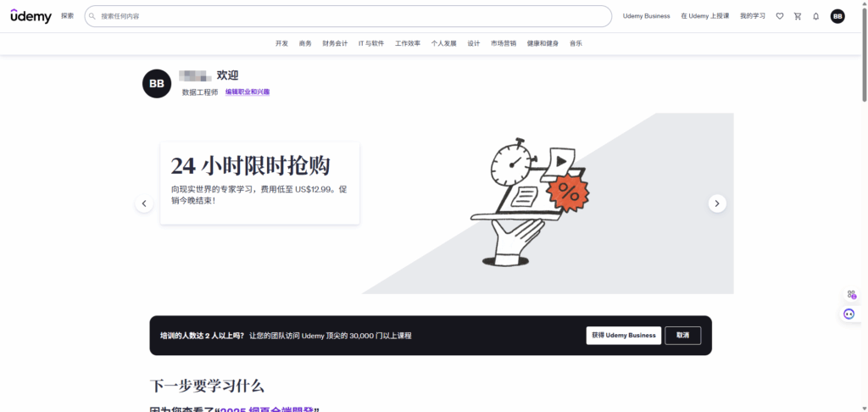The height and width of the screenshot is (412, 868).
Task: Select the 健康和健身 category
Action: tap(542, 43)
